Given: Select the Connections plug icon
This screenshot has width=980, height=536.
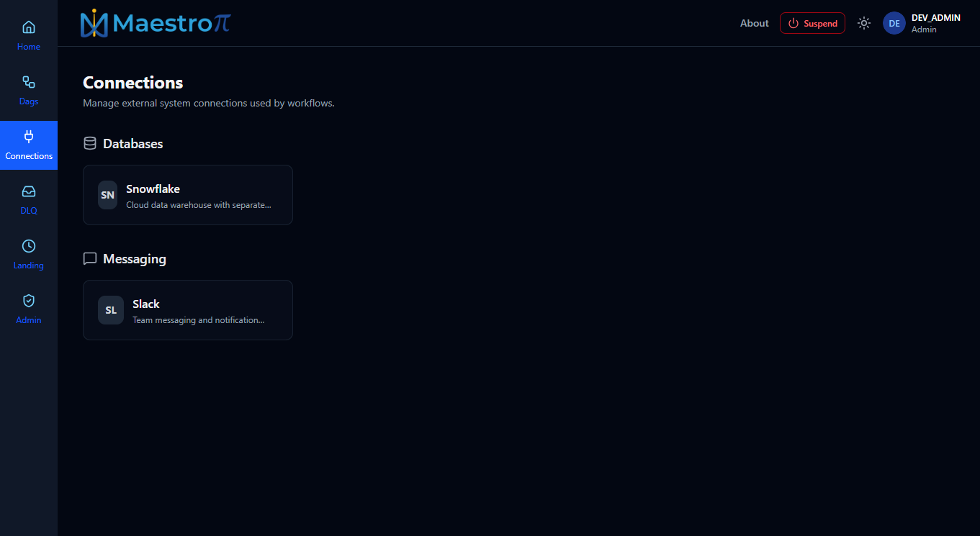Looking at the screenshot, I should pos(29,137).
